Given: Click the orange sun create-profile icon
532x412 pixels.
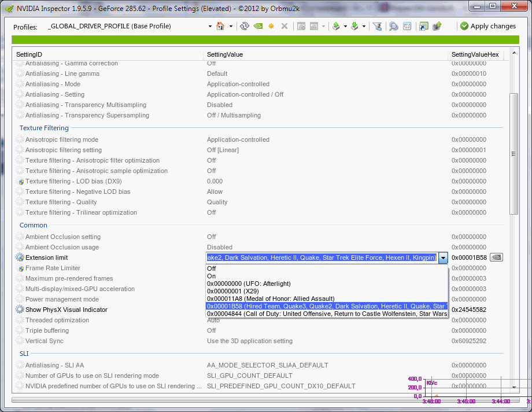Looking at the screenshot, I should [x=271, y=26].
